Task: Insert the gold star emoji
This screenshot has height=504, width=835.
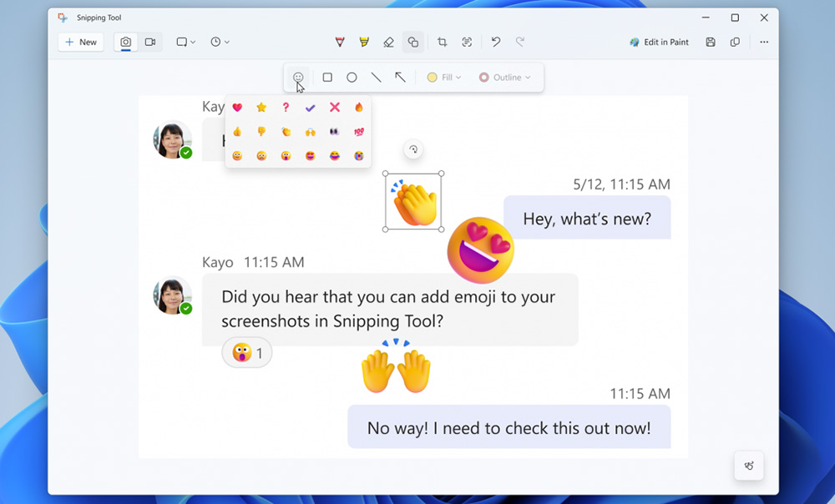Action: coord(261,108)
